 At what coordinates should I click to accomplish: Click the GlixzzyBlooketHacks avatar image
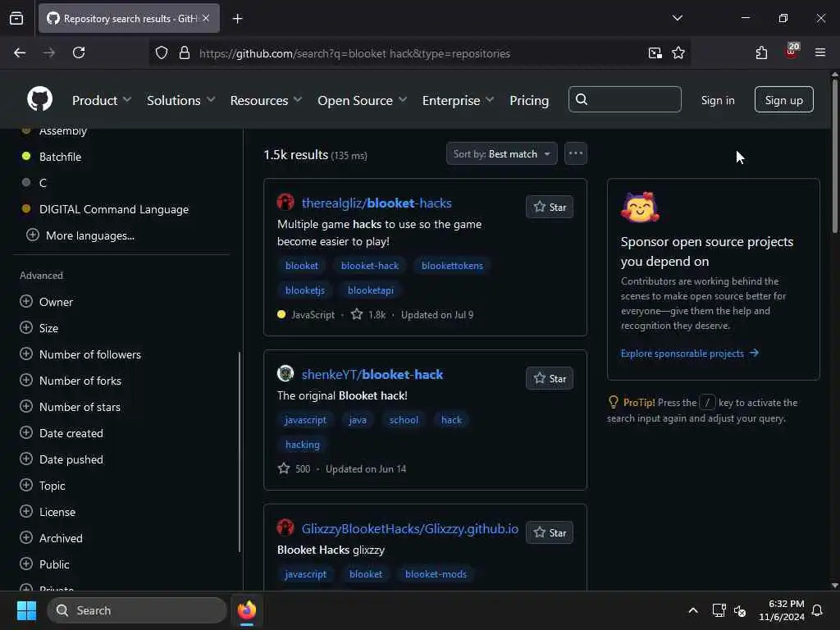285,527
